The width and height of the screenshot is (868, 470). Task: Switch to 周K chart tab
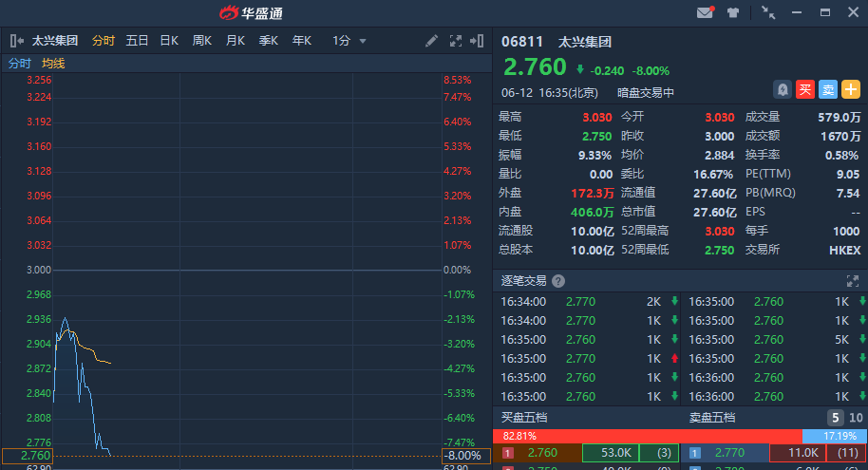click(x=201, y=41)
